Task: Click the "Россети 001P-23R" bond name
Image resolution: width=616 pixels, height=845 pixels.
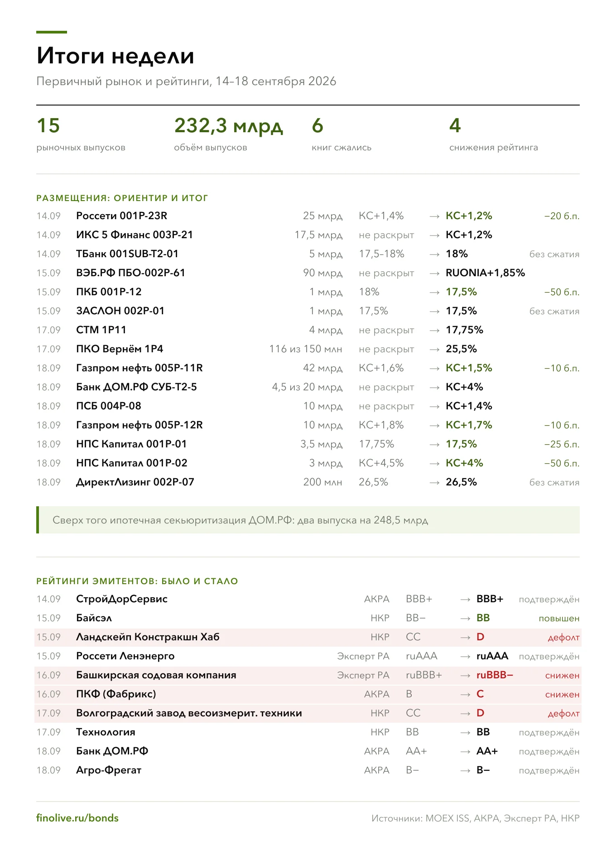Action: tap(122, 216)
